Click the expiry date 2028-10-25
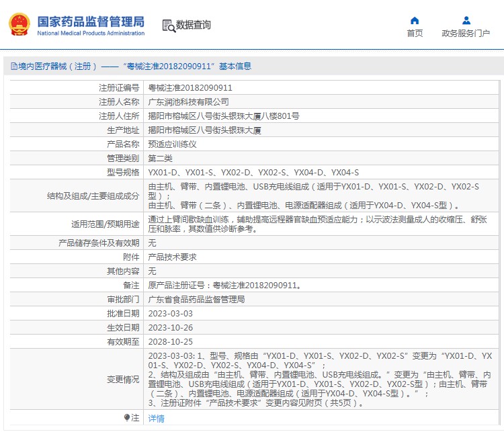Screen dimensions: 504x432 (x=171, y=341)
